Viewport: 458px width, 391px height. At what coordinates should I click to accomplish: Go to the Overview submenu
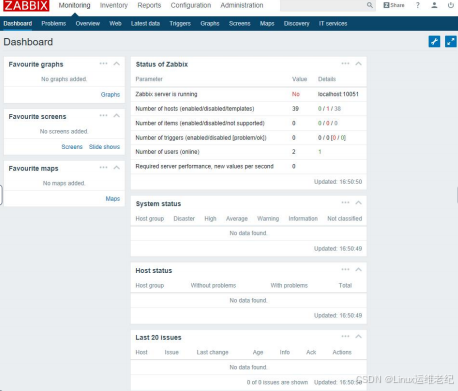[x=88, y=24]
